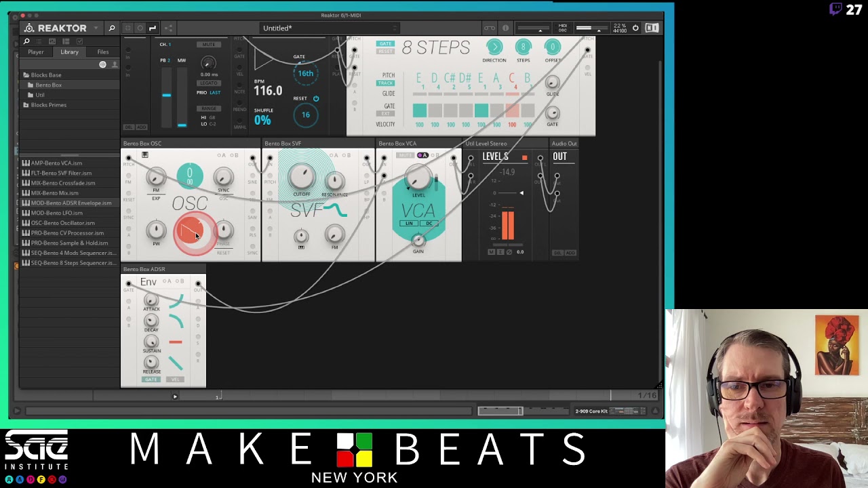
Task: Click the M mute icon on Level Stereo
Action: point(492,252)
